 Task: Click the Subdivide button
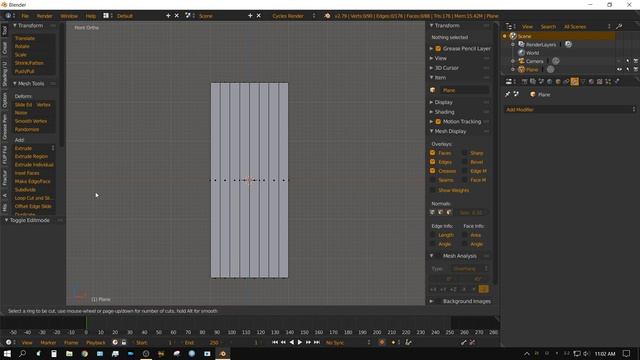click(x=34, y=189)
